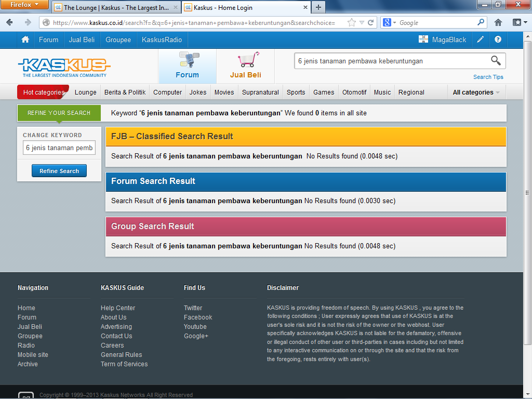Click the Firefox home button

(498, 22)
